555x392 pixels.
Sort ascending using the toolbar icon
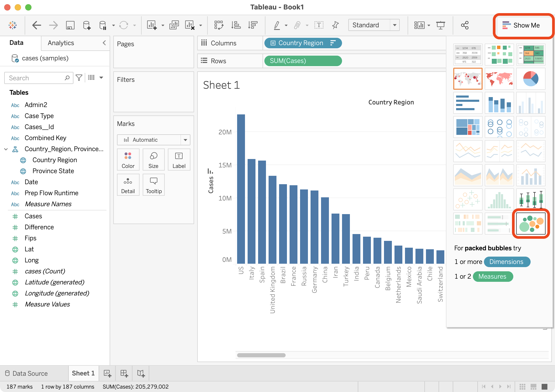[x=236, y=25]
